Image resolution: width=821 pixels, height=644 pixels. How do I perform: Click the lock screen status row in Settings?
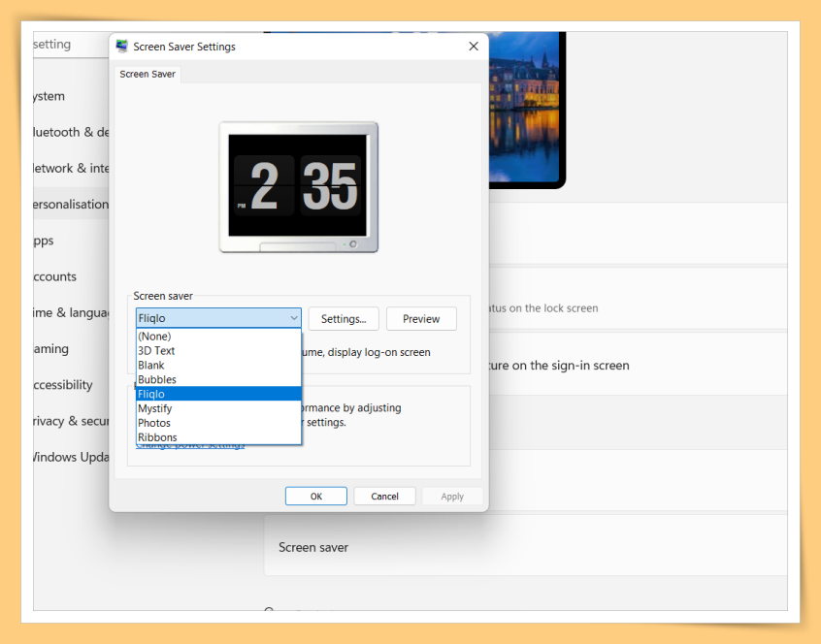[x=638, y=298]
